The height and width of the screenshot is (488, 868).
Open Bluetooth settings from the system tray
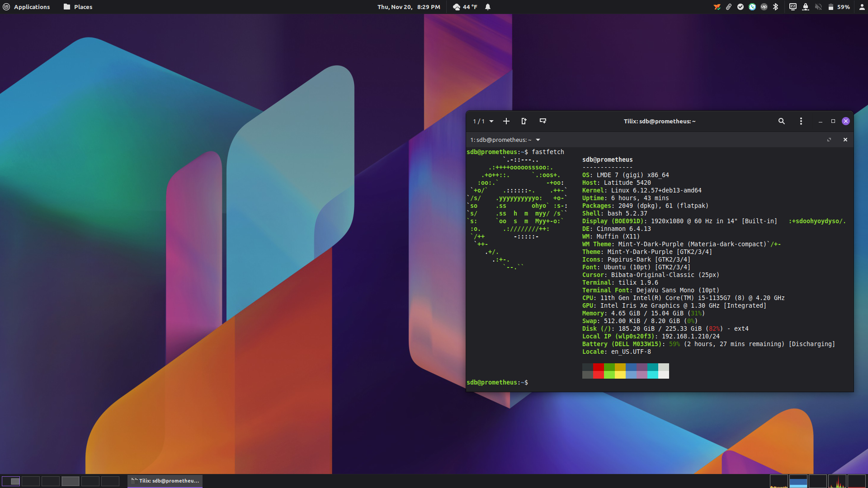tap(776, 7)
